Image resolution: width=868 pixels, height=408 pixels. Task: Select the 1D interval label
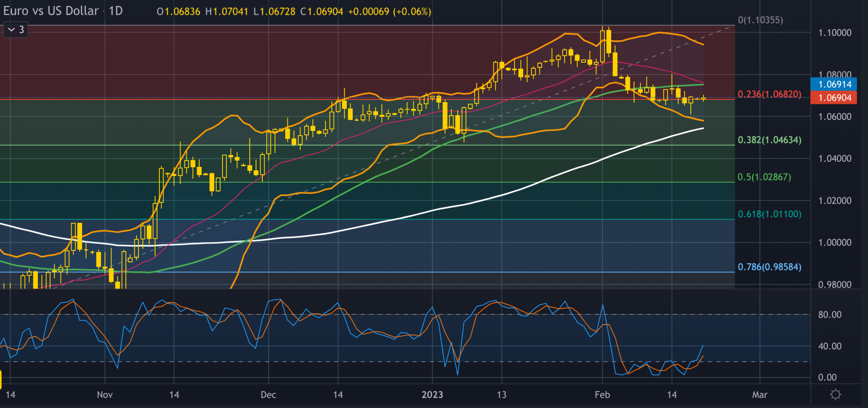point(116,11)
